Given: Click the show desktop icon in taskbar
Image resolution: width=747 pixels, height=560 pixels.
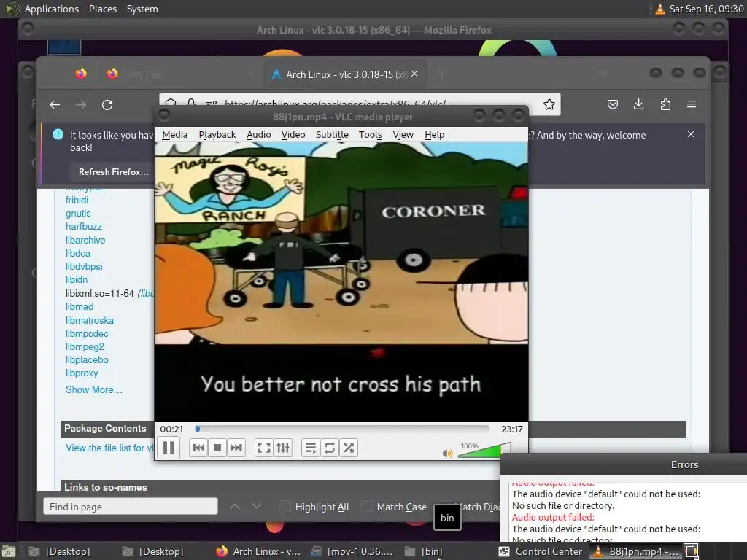Looking at the screenshot, I should tap(9, 552).
